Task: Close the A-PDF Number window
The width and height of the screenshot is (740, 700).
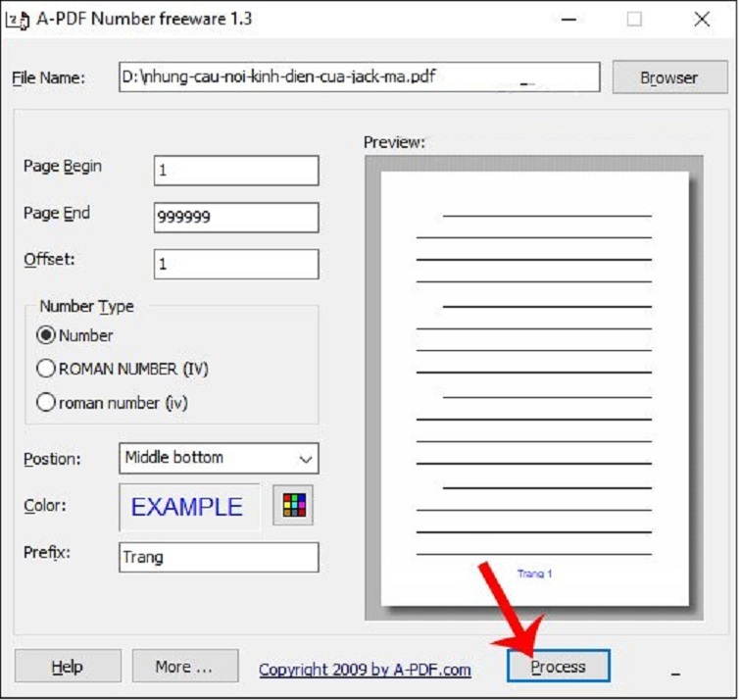Action: click(x=702, y=19)
